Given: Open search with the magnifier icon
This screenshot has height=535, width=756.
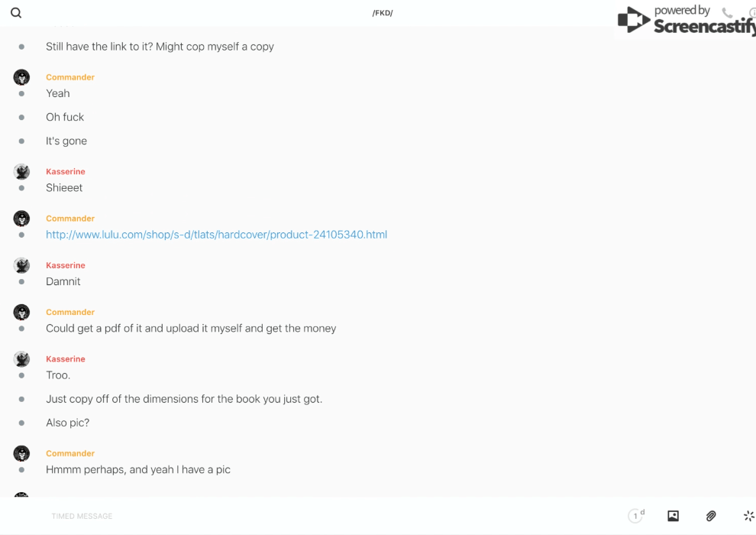Looking at the screenshot, I should (16, 13).
